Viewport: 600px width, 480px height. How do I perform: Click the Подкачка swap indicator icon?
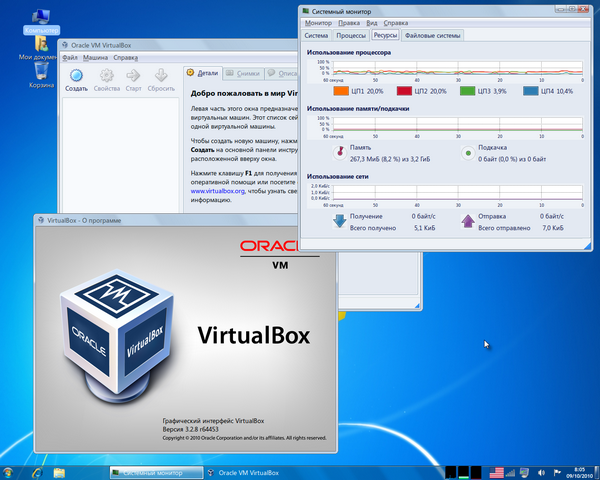pyautogui.click(x=468, y=153)
